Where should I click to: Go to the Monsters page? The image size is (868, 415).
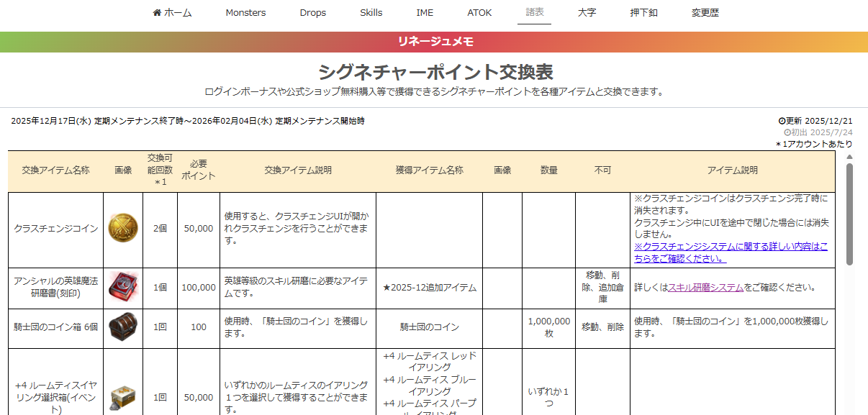click(245, 12)
